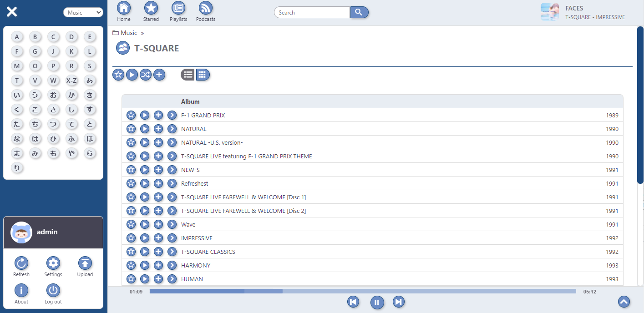Seek in the playback progress bar

point(363,291)
